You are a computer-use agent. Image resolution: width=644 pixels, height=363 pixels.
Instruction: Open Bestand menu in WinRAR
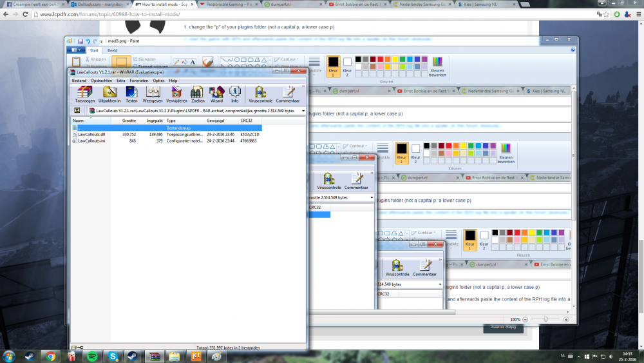pyautogui.click(x=79, y=81)
